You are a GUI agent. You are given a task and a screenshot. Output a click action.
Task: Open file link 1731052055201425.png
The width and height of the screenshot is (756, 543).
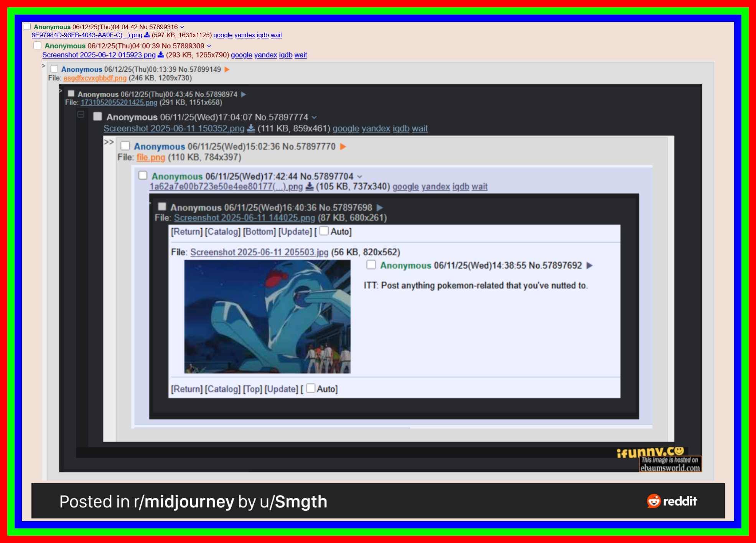[119, 102]
